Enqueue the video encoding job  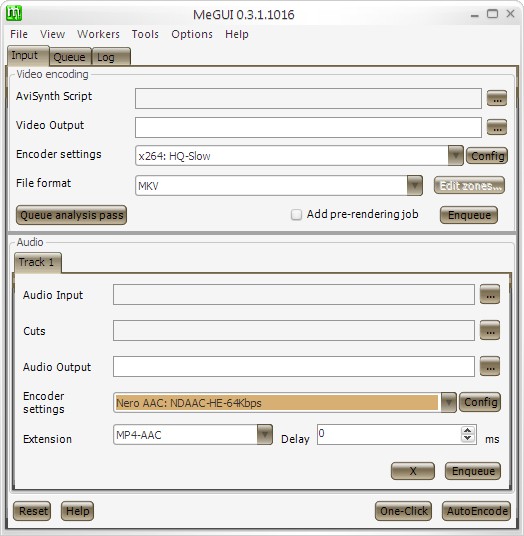[469, 215]
